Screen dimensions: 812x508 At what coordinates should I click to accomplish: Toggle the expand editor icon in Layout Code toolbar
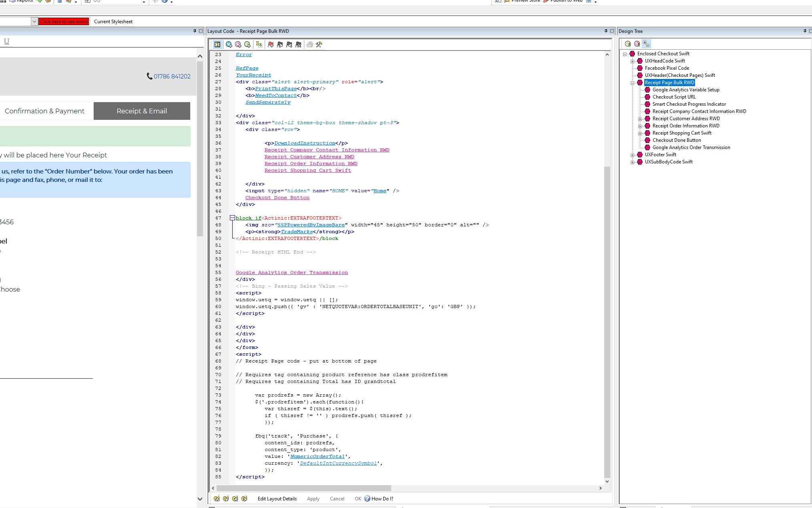click(x=217, y=44)
